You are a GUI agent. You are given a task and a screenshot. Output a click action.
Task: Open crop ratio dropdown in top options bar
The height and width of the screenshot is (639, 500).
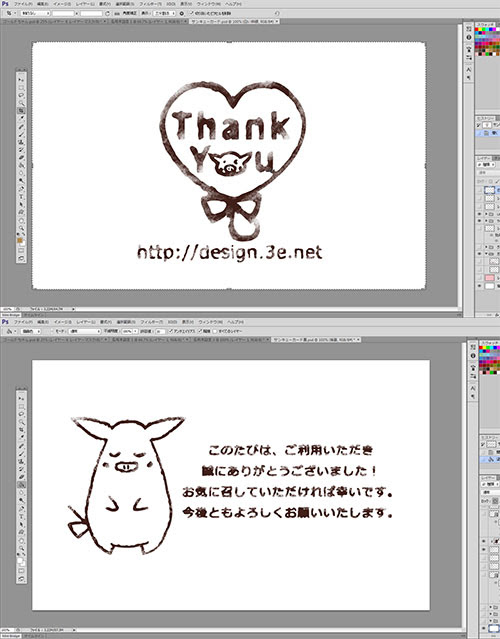(x=35, y=13)
